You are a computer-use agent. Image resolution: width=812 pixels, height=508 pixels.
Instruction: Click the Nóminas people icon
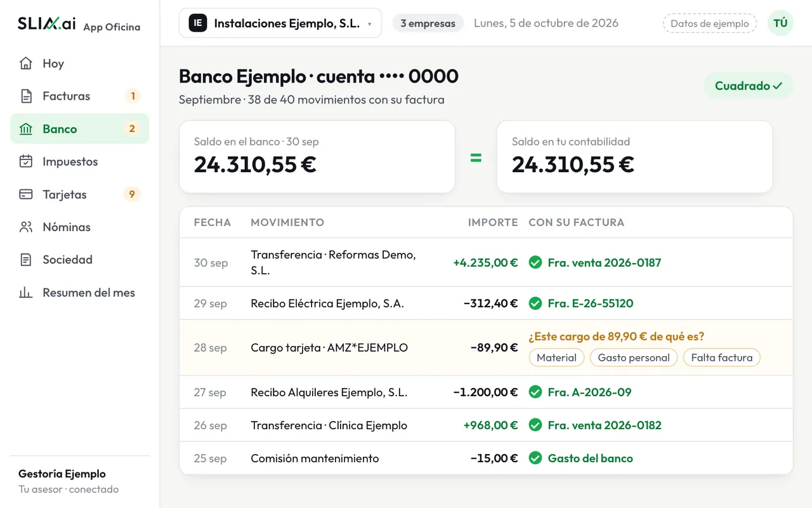tap(26, 227)
